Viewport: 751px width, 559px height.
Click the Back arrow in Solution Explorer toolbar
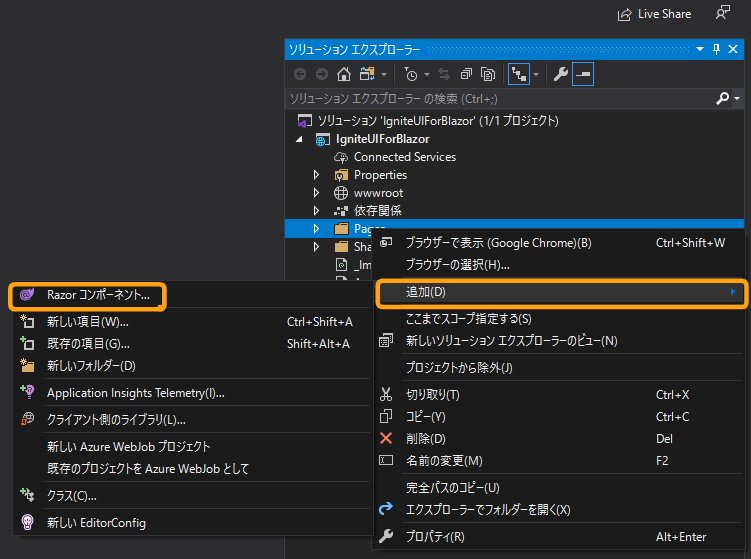pos(300,74)
